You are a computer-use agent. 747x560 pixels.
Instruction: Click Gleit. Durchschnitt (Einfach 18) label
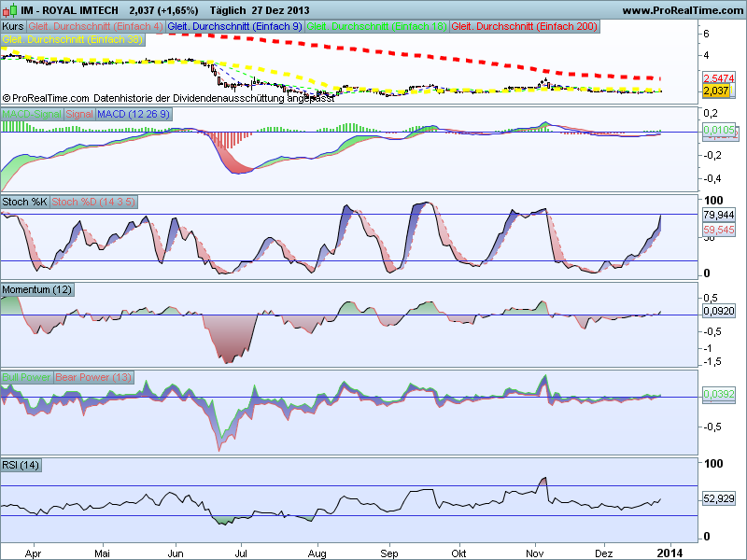(376, 27)
